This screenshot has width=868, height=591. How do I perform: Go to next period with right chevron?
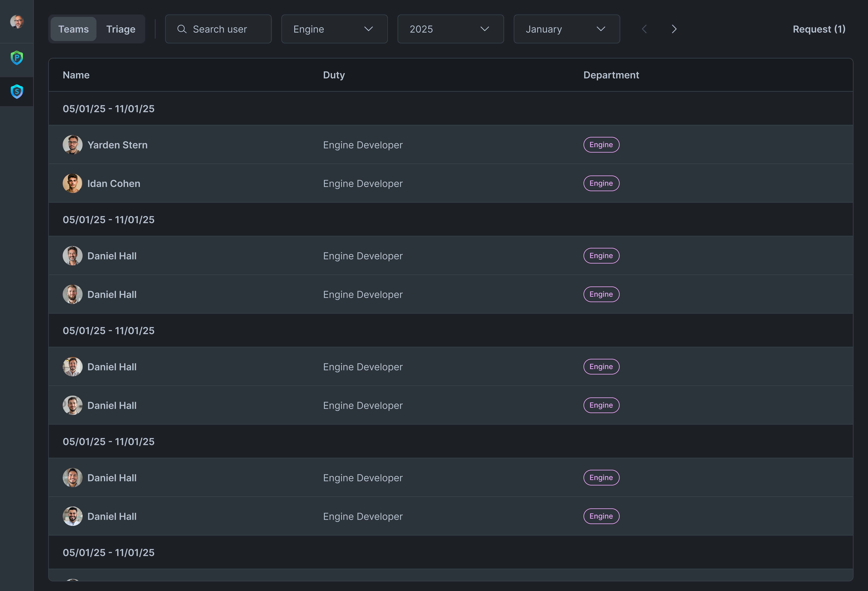point(674,29)
